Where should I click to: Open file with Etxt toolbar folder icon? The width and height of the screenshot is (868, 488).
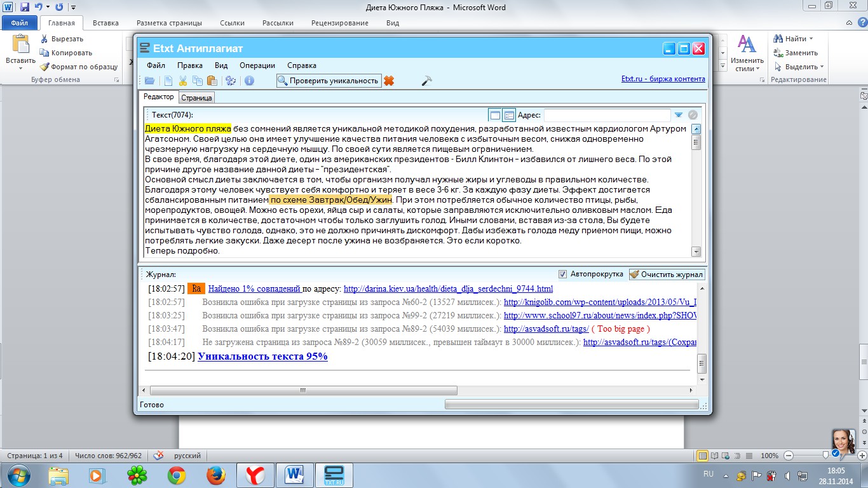[x=149, y=81]
